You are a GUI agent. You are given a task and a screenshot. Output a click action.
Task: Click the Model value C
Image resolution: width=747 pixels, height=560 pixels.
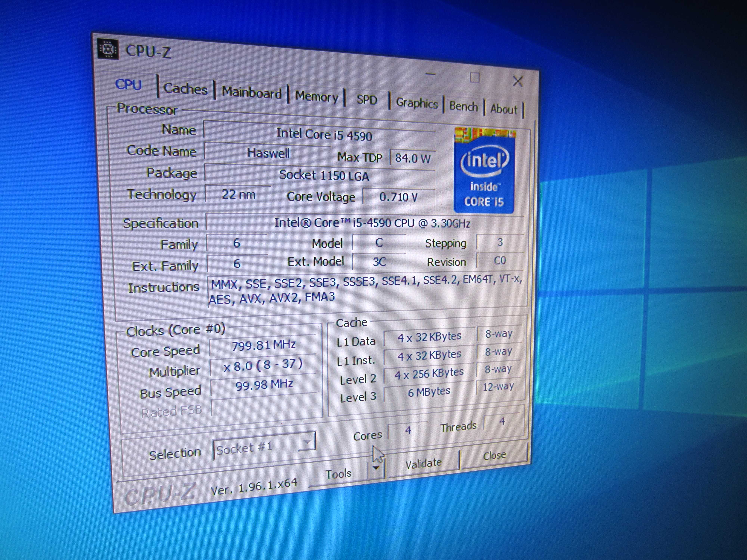(379, 243)
